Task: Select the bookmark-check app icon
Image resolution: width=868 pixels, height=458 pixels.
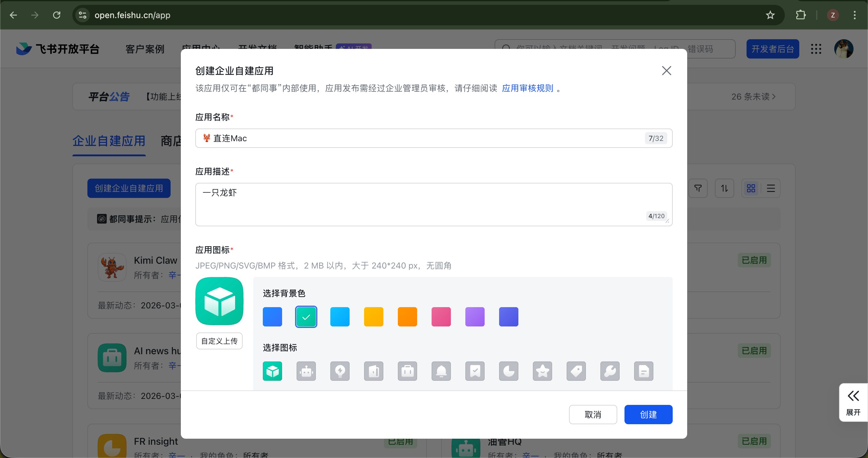Action: [475, 371]
